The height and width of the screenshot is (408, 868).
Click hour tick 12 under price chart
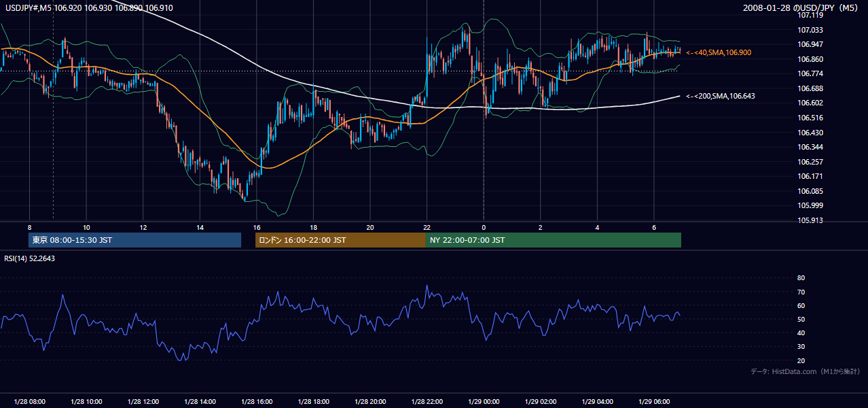[x=143, y=227]
